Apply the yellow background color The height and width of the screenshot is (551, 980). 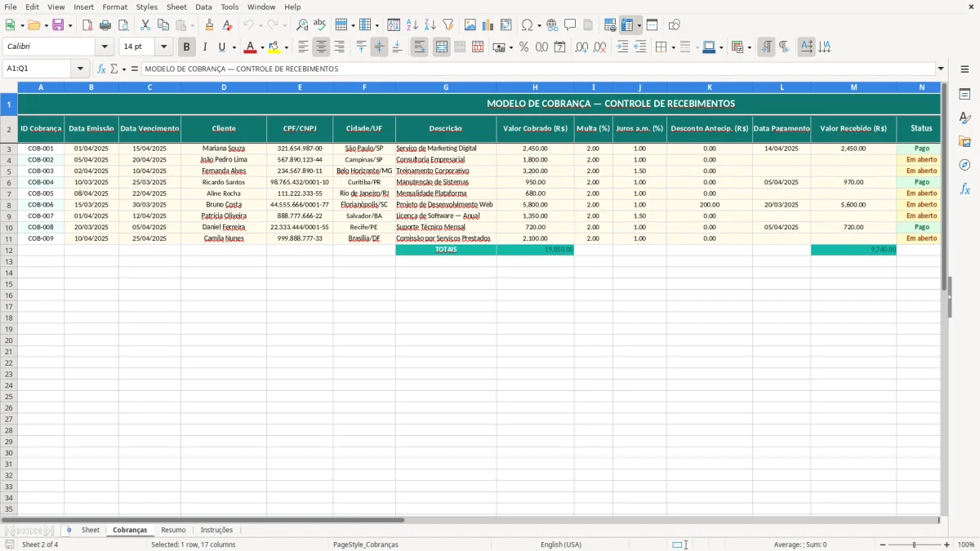(274, 47)
